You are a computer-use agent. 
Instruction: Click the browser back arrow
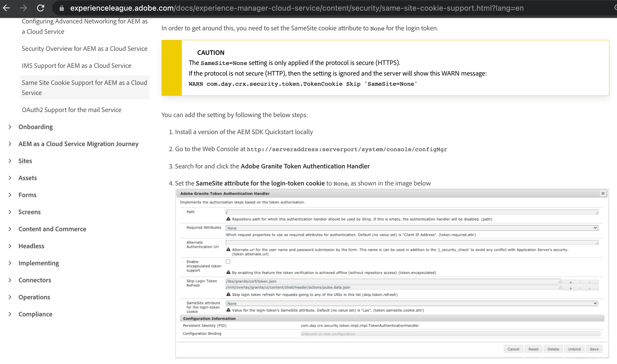[x=7, y=8]
